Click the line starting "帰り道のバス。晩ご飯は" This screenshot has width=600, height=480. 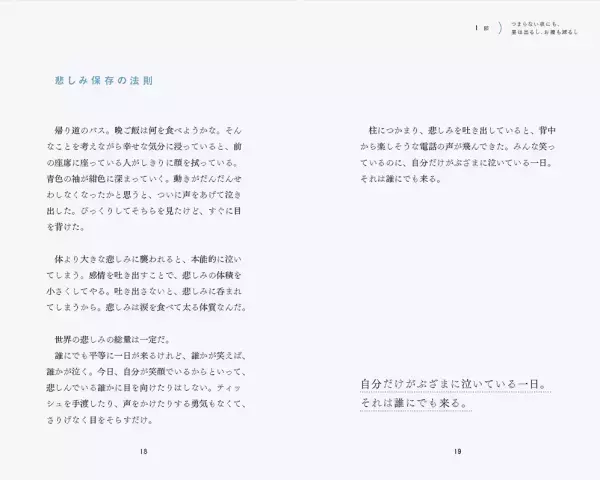click(x=148, y=131)
